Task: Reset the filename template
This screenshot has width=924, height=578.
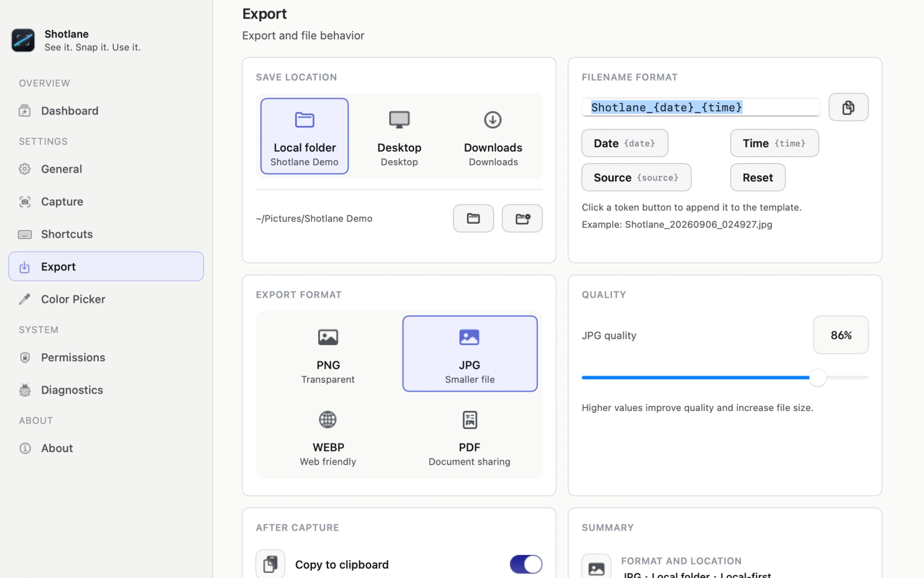Action: click(758, 177)
